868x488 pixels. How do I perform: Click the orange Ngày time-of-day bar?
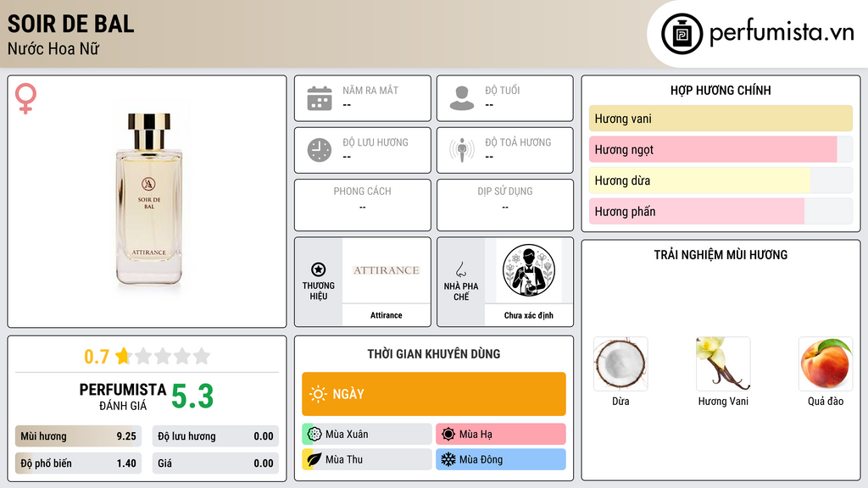(434, 394)
